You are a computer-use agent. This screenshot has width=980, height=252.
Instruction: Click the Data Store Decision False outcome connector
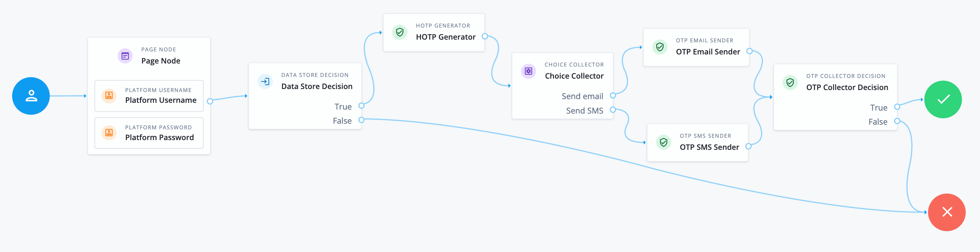tap(361, 120)
